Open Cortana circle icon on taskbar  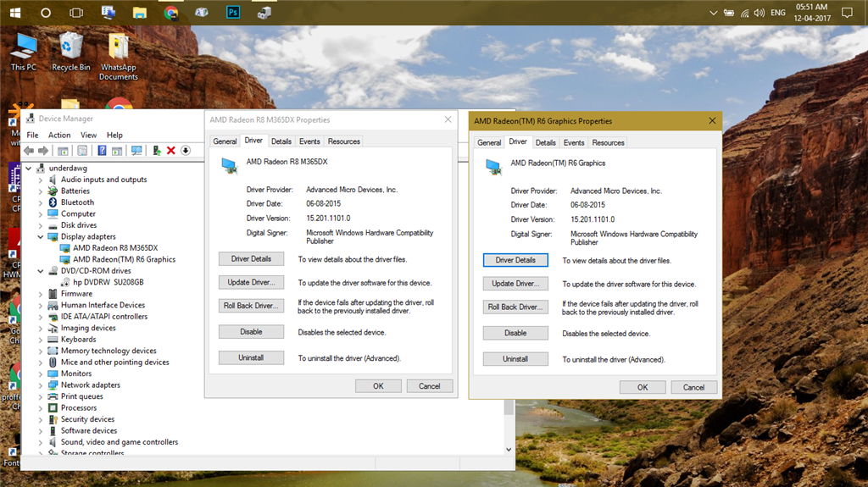tap(46, 12)
